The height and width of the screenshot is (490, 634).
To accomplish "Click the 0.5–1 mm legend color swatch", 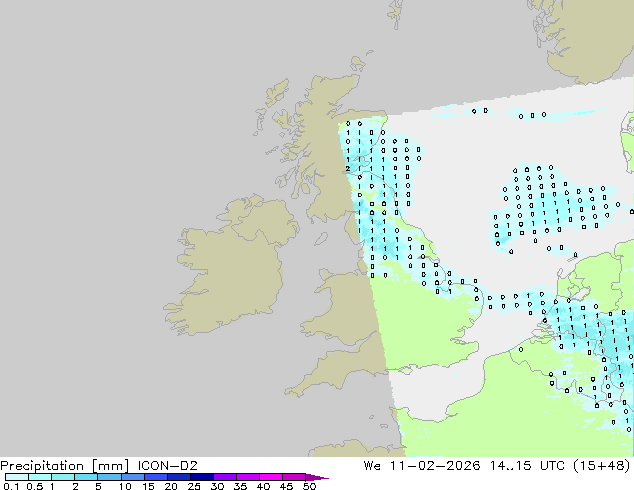I will 40,477.
